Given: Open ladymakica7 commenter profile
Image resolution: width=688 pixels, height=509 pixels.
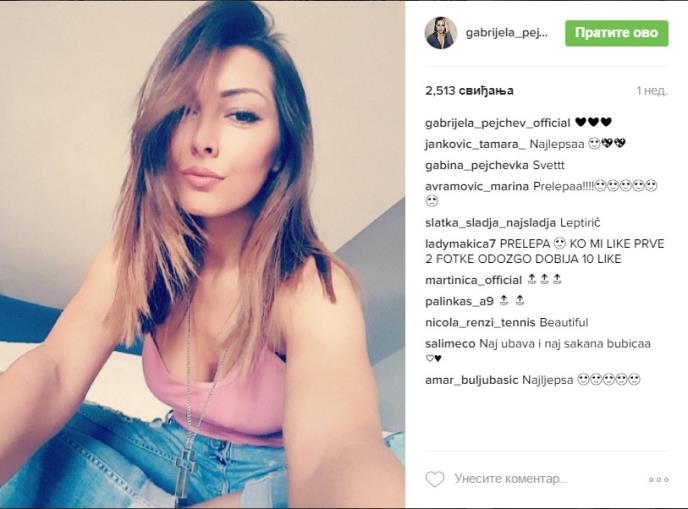Looking at the screenshot, I should pos(460,244).
